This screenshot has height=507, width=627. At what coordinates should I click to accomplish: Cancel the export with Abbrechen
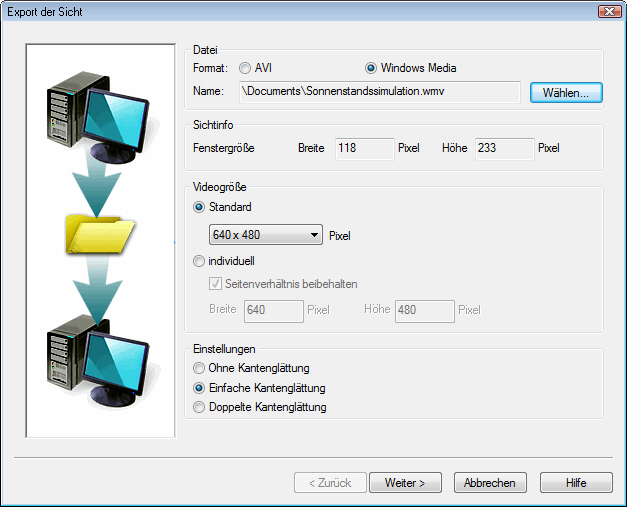[x=490, y=483]
